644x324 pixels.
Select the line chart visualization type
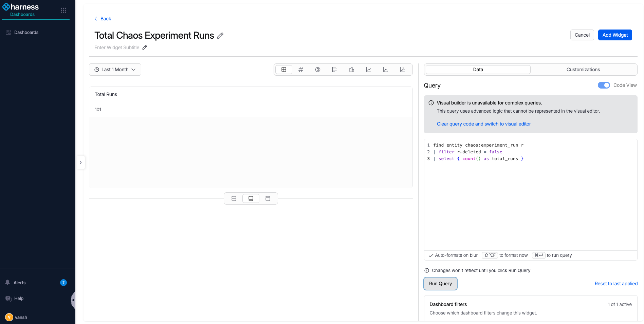pyautogui.click(x=369, y=70)
